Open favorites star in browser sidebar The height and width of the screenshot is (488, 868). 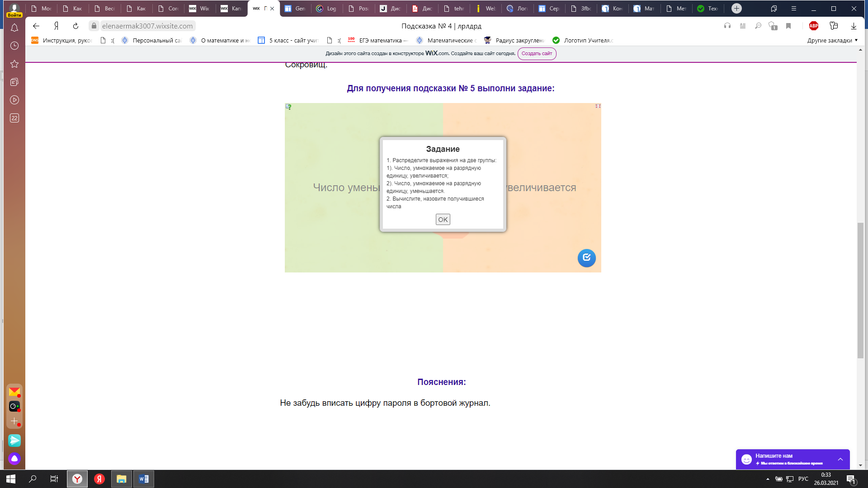pyautogui.click(x=14, y=64)
